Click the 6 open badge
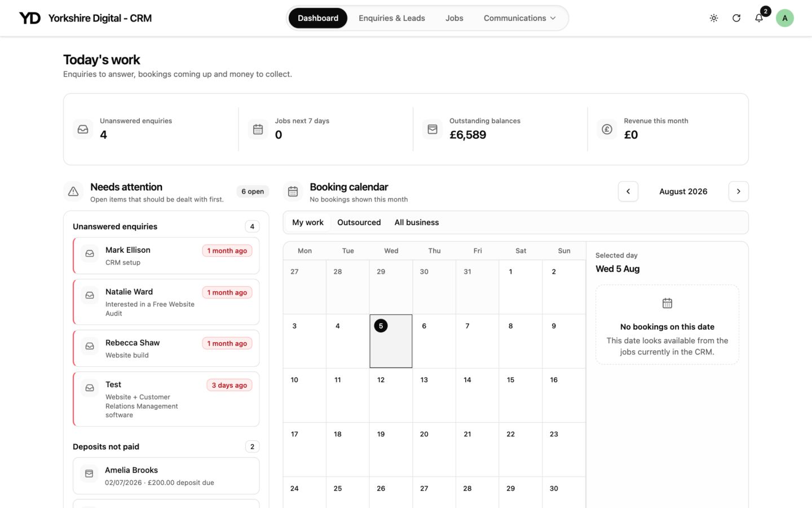This screenshot has height=508, width=812. pos(253,191)
